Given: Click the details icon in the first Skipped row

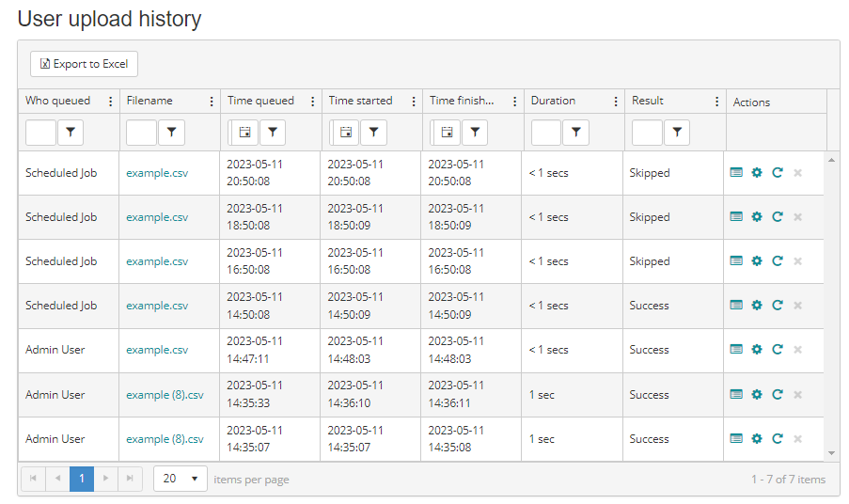Looking at the screenshot, I should click(736, 173).
